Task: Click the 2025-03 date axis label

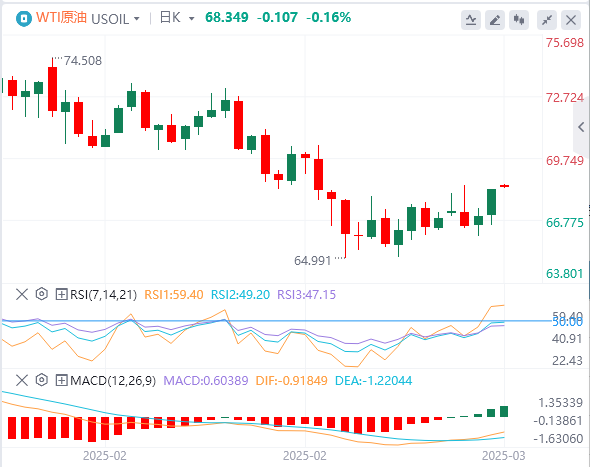Action: [503, 456]
